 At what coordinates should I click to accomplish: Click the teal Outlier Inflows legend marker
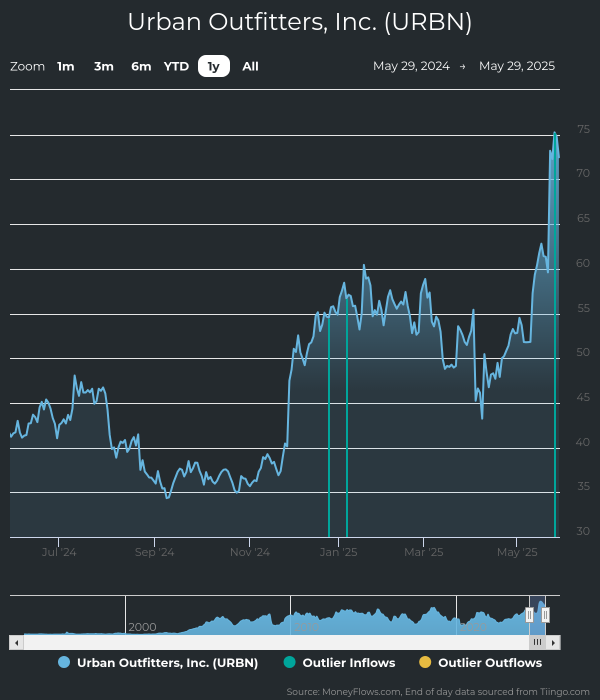click(x=289, y=662)
